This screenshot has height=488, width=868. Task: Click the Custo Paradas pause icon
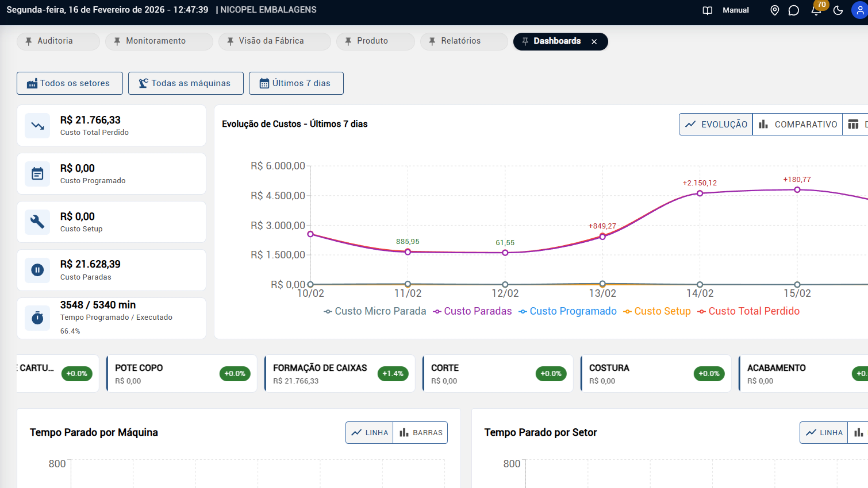(37, 270)
